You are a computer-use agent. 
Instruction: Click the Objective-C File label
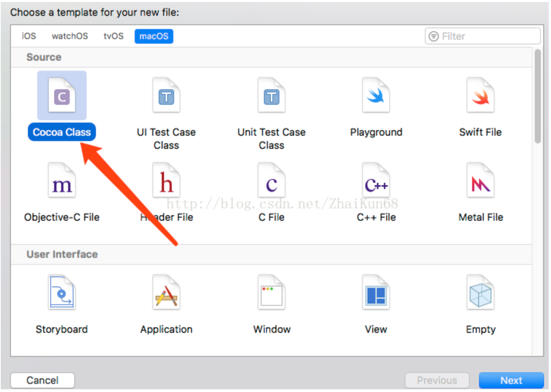coord(62,217)
